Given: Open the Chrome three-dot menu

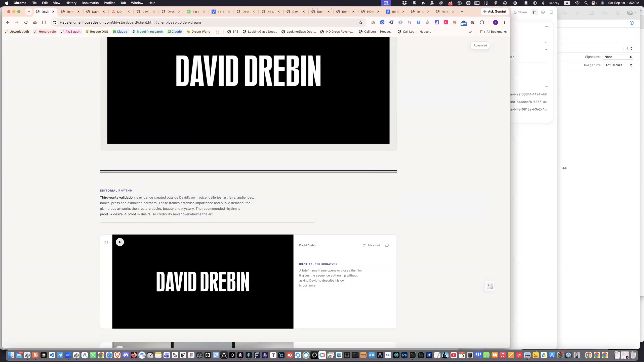Looking at the screenshot, I should (x=504, y=22).
